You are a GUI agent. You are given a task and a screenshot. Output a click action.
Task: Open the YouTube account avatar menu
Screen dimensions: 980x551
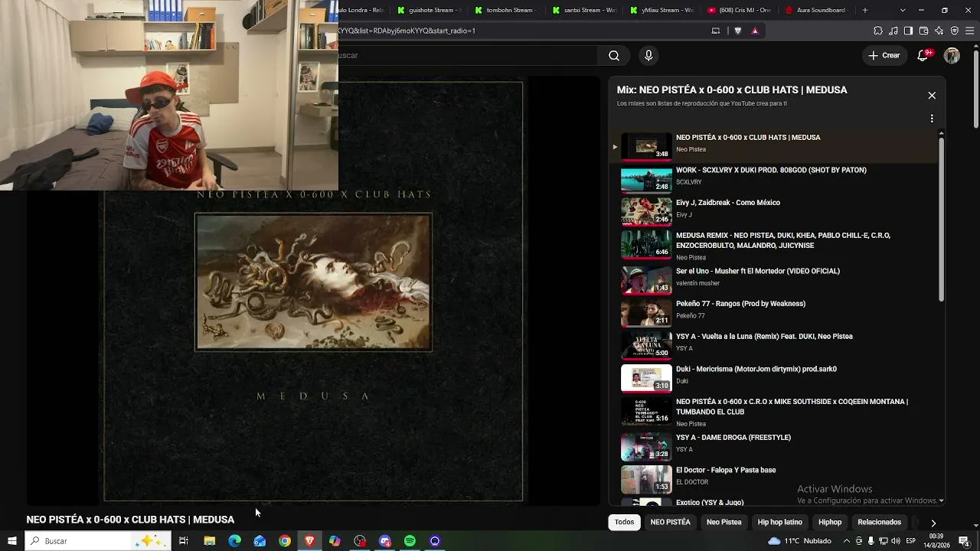coord(952,55)
